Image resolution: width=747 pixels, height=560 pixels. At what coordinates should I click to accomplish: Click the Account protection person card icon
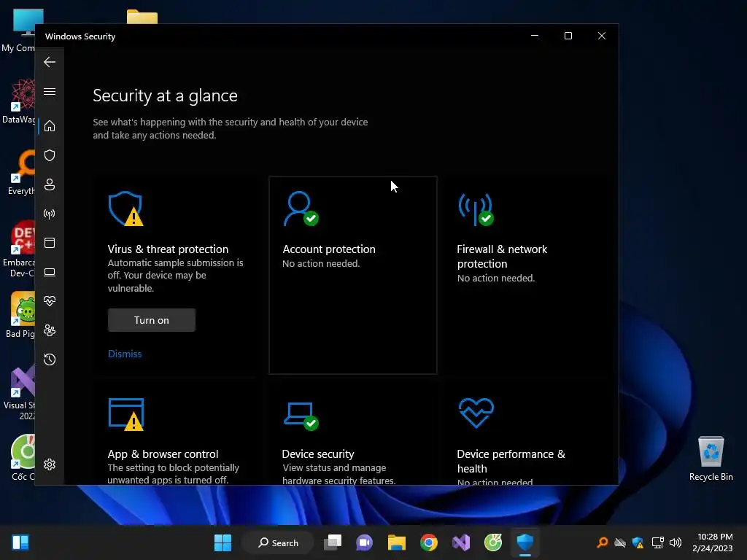click(x=301, y=209)
